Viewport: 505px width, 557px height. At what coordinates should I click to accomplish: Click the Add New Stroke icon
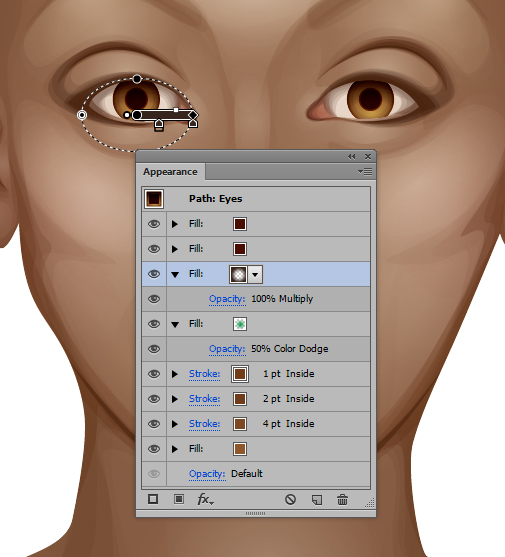tap(153, 499)
